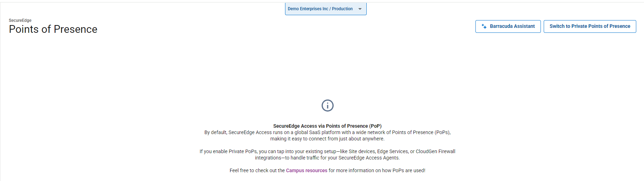Viewport: 644px width, 181px height.
Task: Open the Demo Enterprises Inc workspace selector
Action: [x=308, y=9]
